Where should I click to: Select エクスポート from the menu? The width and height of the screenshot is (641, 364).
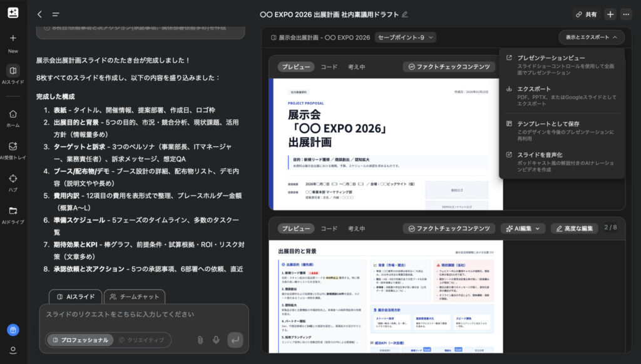533,89
